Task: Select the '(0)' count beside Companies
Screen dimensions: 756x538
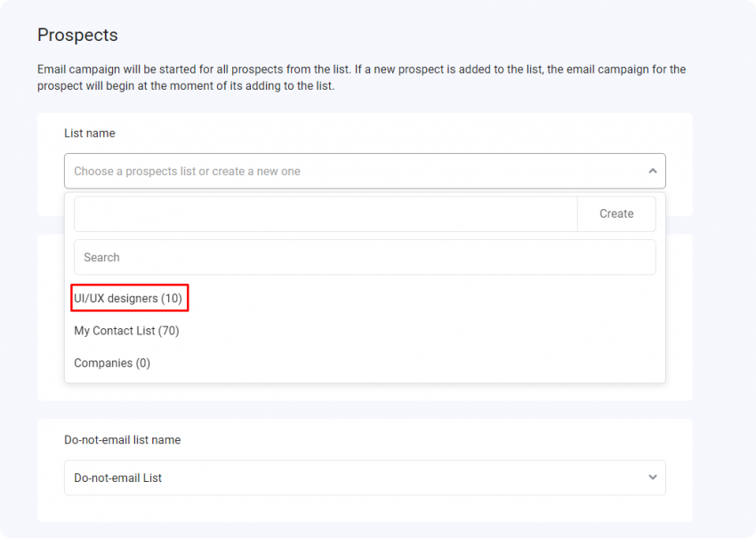Action: click(x=143, y=363)
